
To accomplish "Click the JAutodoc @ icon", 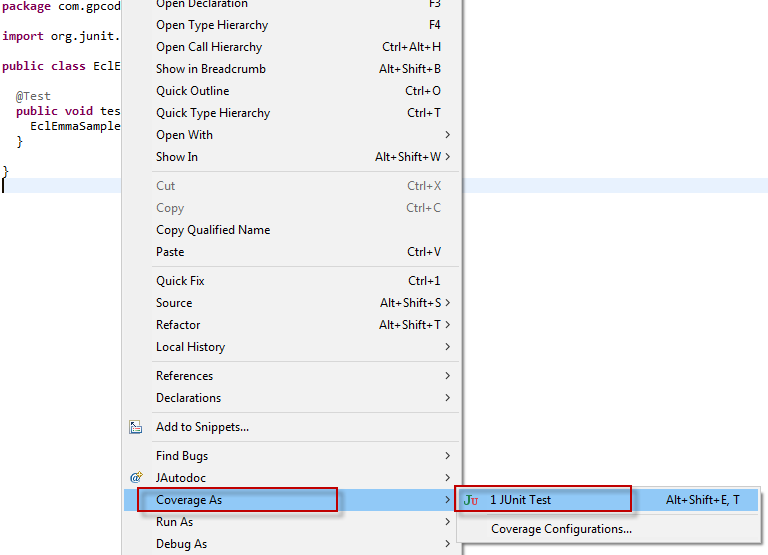I will coord(136,478).
